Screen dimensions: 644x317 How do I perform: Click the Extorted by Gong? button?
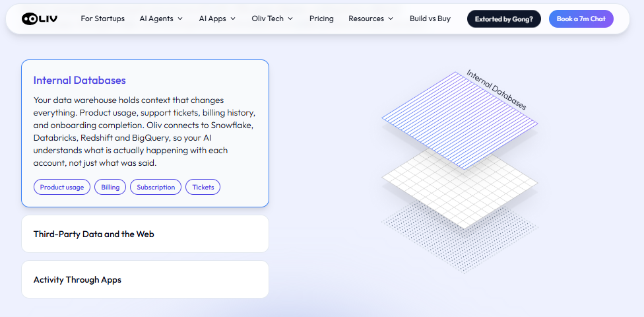pos(504,19)
